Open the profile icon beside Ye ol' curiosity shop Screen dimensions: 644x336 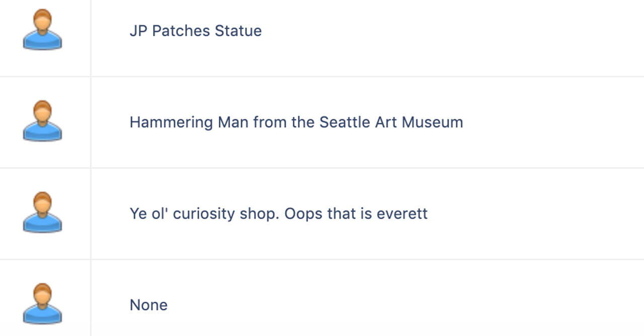(42, 213)
